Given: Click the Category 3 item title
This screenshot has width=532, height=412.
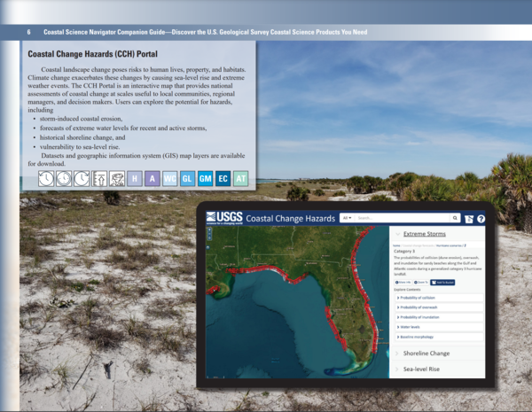Looking at the screenshot, I should 404,252.
